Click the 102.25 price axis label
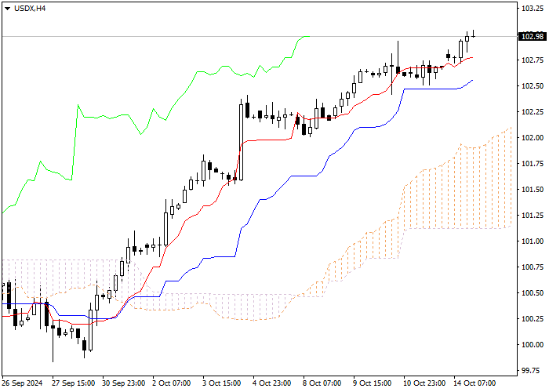 pos(533,112)
